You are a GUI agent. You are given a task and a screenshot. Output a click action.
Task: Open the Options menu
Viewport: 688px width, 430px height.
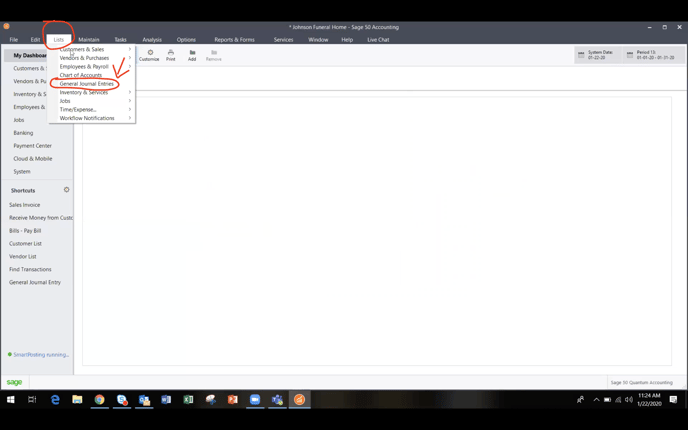pyautogui.click(x=186, y=39)
